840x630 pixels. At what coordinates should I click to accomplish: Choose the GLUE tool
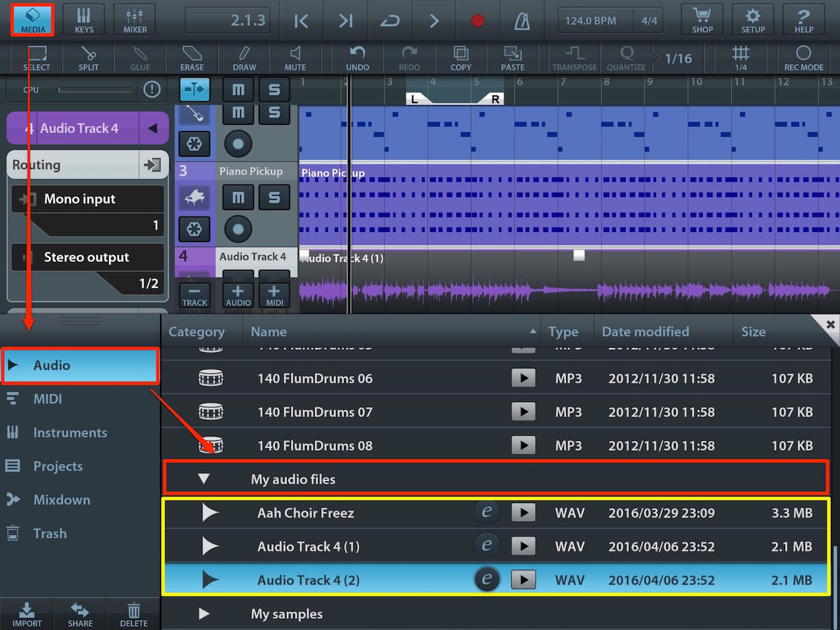140,58
